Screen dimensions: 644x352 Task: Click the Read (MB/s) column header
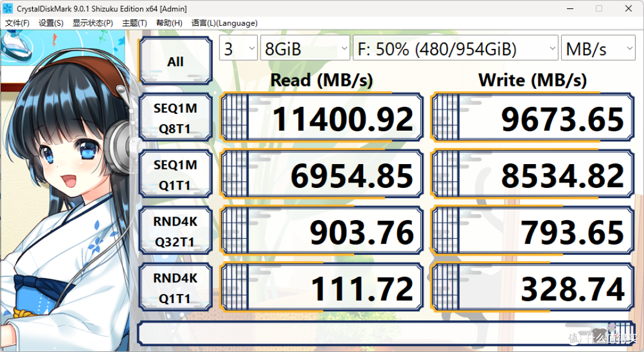pos(321,80)
